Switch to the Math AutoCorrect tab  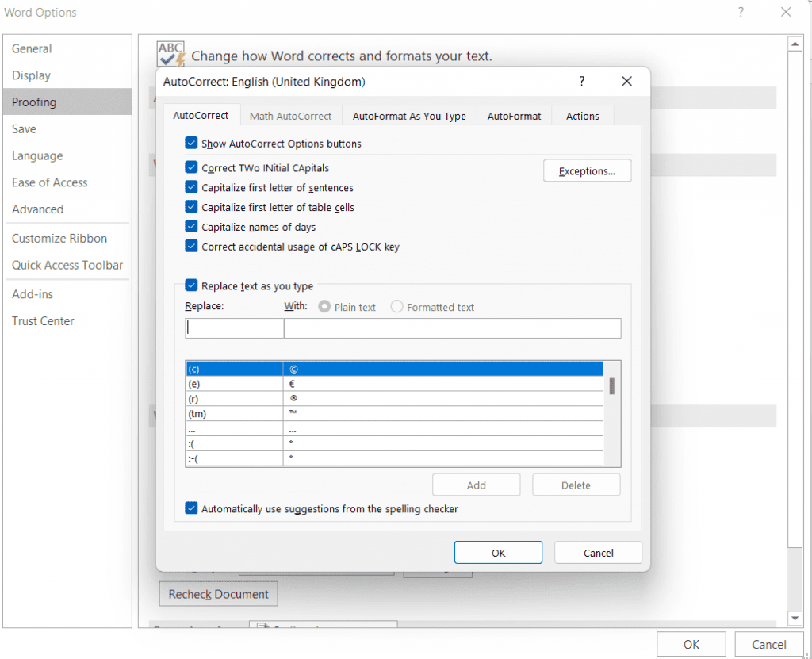point(290,116)
